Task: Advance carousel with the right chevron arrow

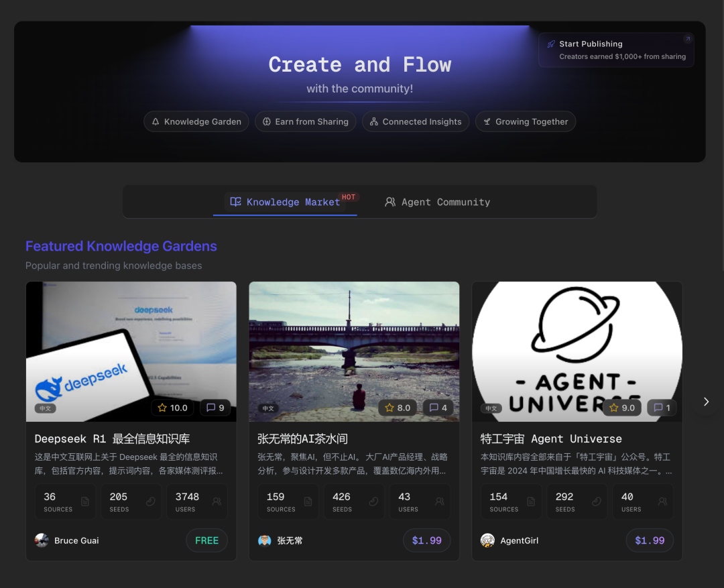Action: pyautogui.click(x=706, y=402)
